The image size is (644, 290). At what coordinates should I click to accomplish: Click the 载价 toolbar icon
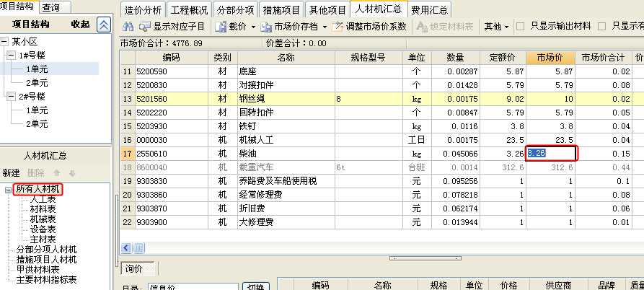tap(221, 27)
